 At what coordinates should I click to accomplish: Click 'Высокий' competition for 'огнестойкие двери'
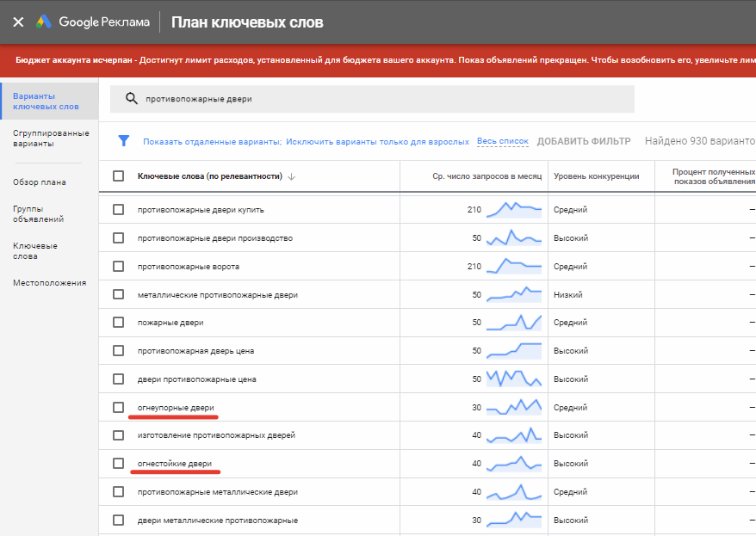571,463
